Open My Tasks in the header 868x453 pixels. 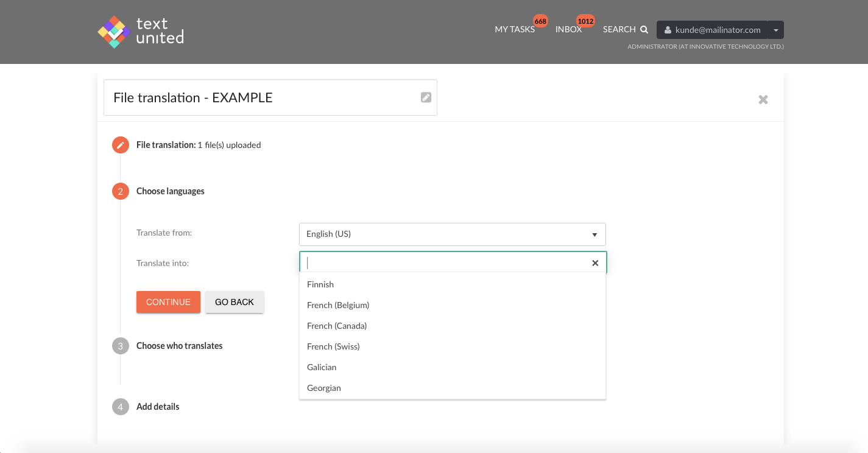point(514,29)
